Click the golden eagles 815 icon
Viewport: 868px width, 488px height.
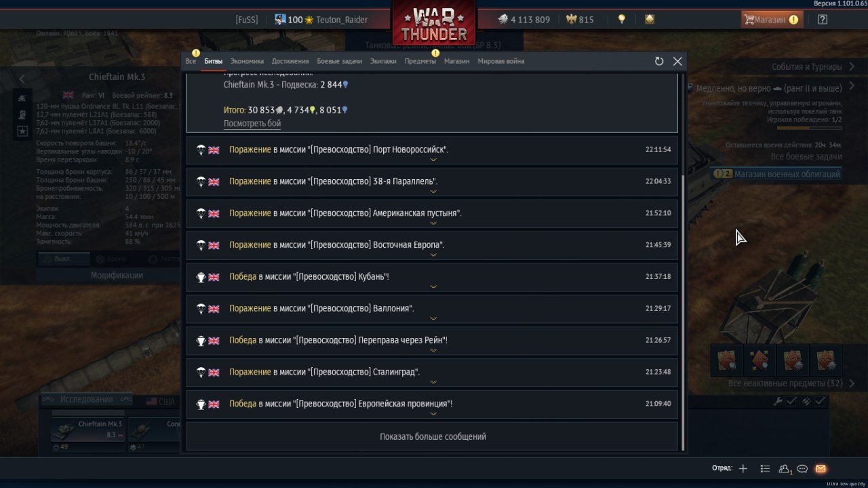tap(571, 20)
